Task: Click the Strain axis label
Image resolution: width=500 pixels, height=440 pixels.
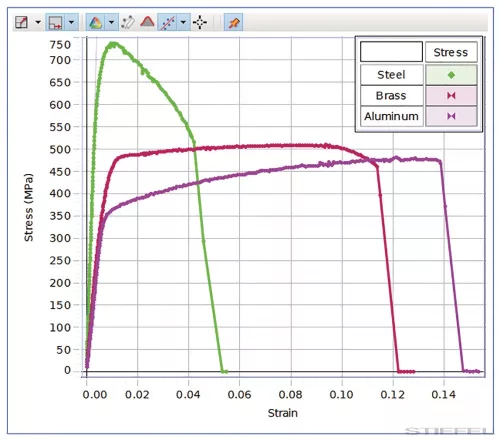Action: point(283,413)
